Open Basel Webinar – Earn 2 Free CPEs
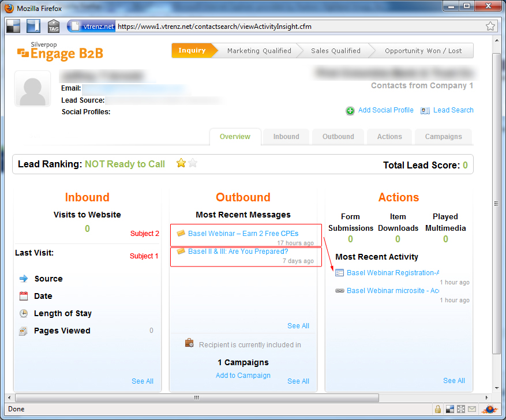Image resolution: width=506 pixels, height=420 pixels. [243, 234]
